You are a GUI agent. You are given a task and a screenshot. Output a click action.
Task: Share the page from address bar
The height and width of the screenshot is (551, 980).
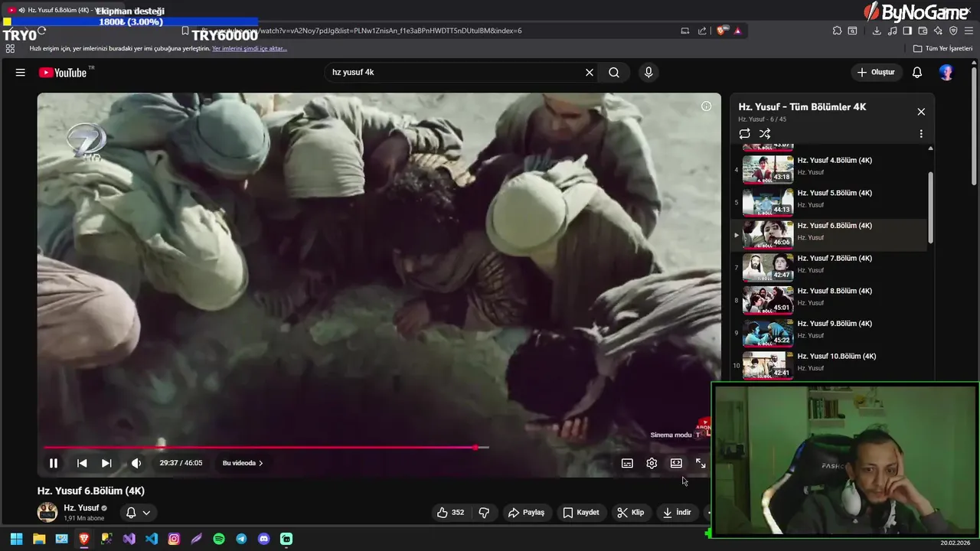coord(702,31)
